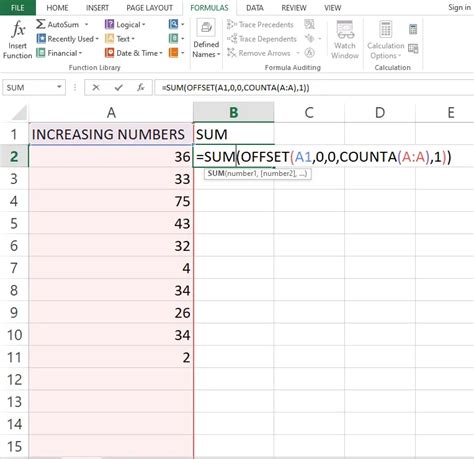The height and width of the screenshot is (459, 474).
Task: Open the Calculation Options calculator icon
Action: [386, 29]
